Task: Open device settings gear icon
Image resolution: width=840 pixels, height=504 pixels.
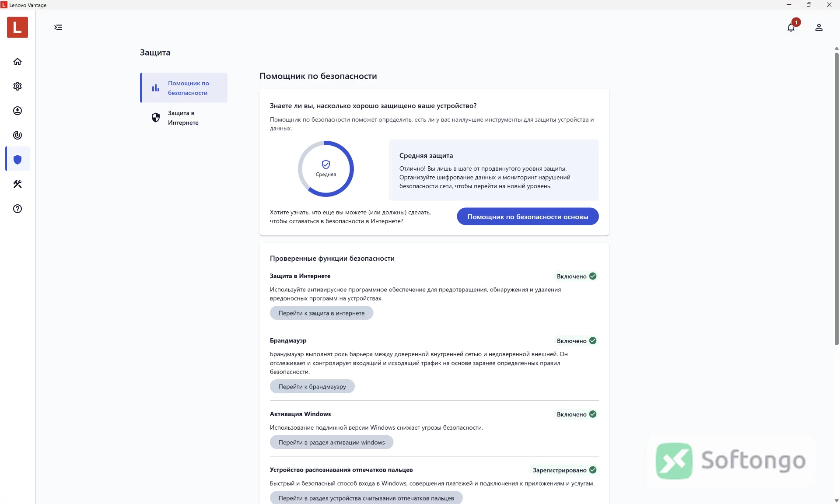Action: (17, 86)
